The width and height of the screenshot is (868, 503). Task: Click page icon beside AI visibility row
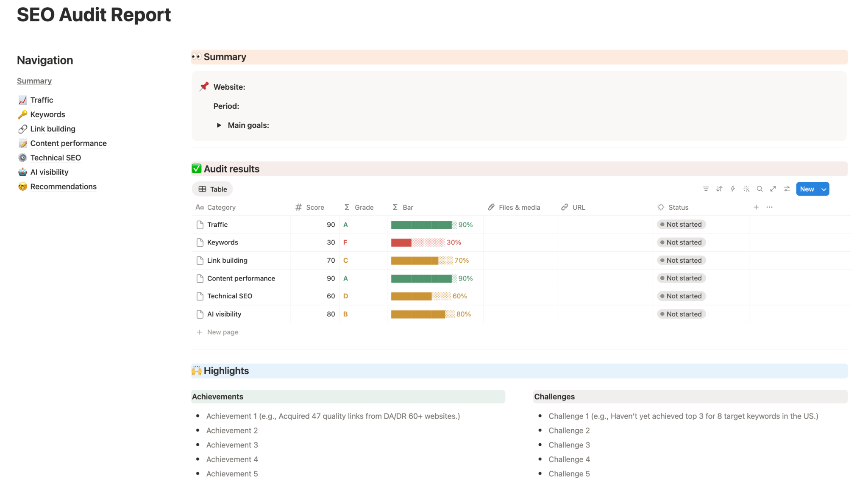200,314
